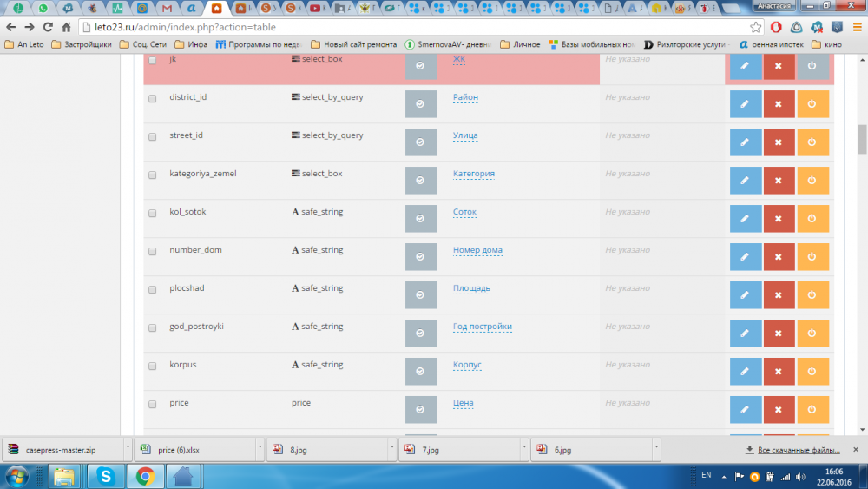
Task: Open the Личное bookmarks folder
Action: tap(520, 44)
